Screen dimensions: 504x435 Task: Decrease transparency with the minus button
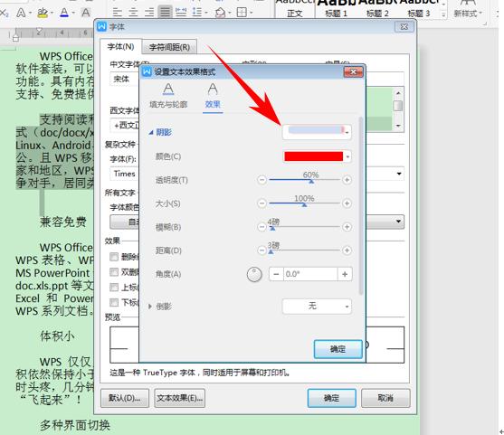click(262, 180)
